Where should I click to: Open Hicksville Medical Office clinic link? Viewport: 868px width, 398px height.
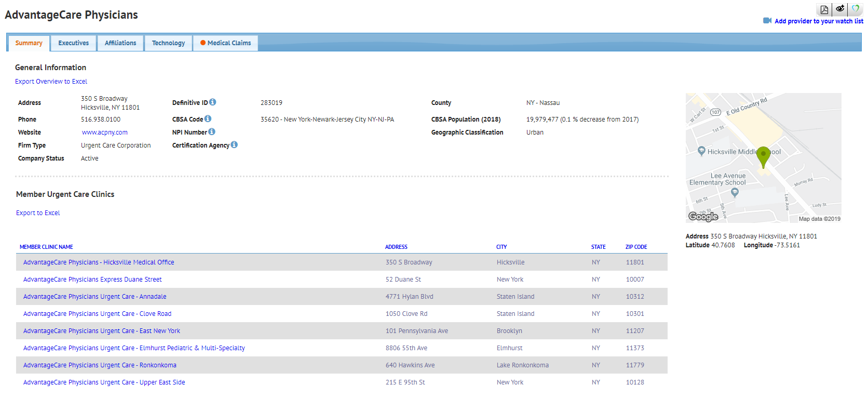click(99, 262)
